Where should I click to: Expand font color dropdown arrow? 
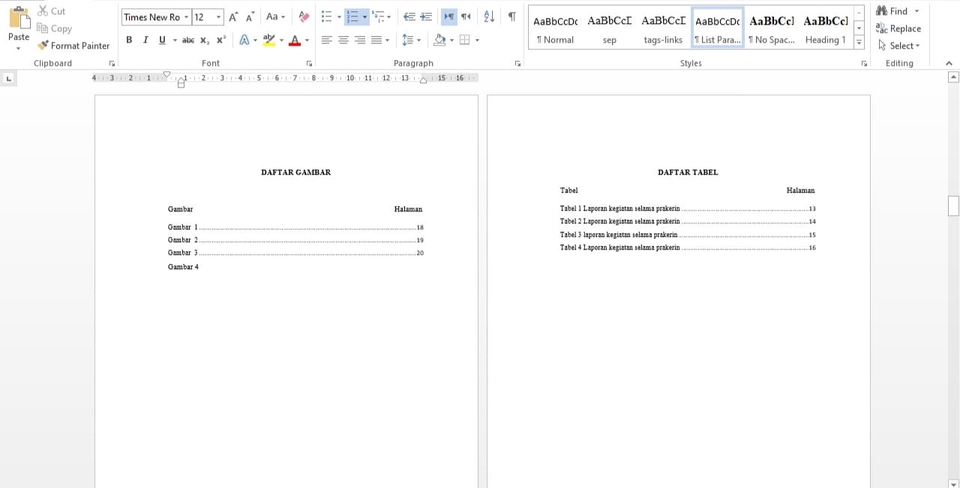[307, 40]
